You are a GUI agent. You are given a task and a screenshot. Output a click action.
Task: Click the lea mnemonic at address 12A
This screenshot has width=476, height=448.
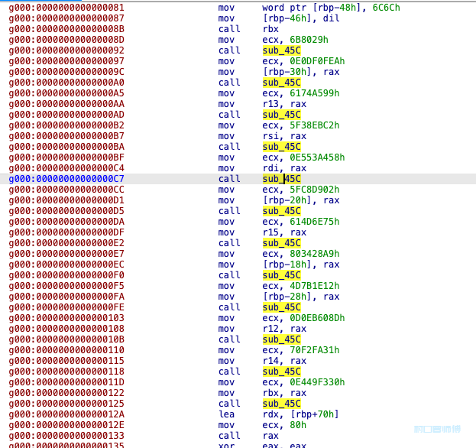tap(226, 414)
